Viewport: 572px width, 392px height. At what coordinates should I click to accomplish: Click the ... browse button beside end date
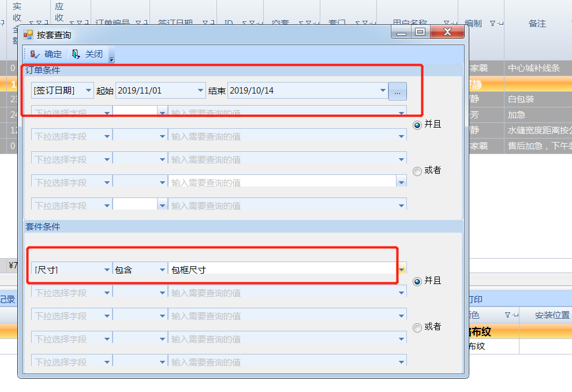[397, 91]
